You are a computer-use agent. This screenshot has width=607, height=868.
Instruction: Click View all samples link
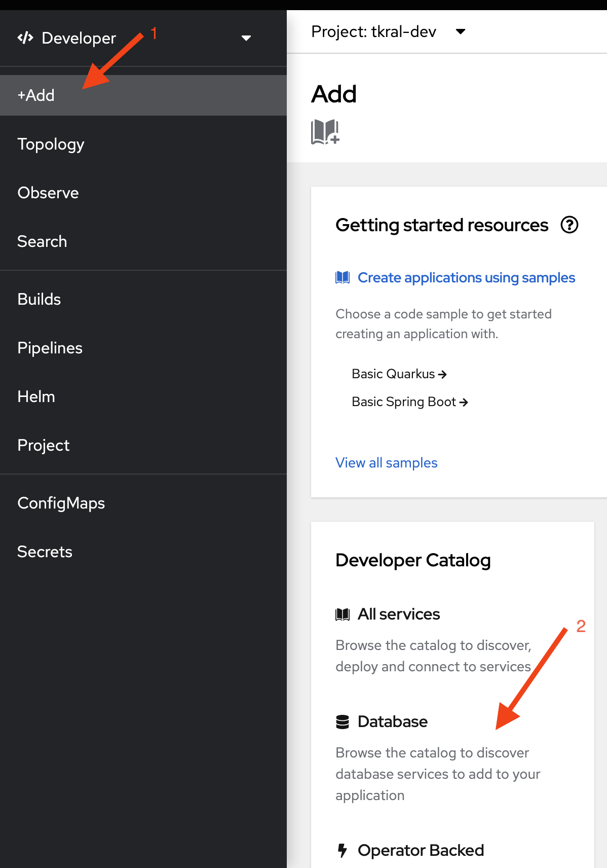[x=386, y=463]
